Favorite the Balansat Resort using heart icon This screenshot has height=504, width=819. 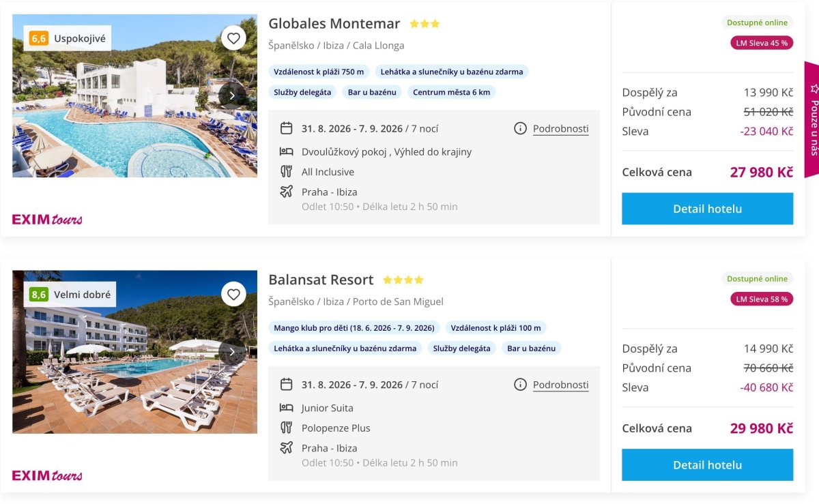pyautogui.click(x=233, y=295)
